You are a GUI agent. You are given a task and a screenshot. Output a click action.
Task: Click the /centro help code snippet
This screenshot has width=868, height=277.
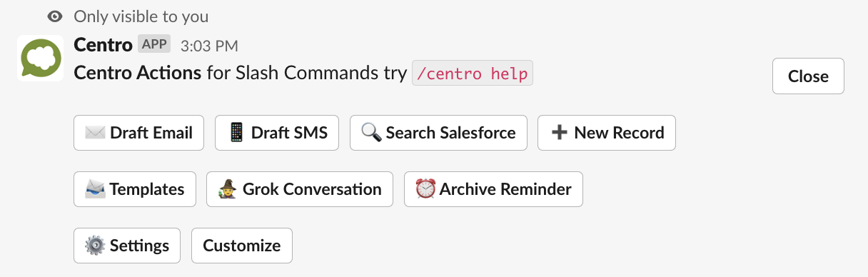coord(473,73)
